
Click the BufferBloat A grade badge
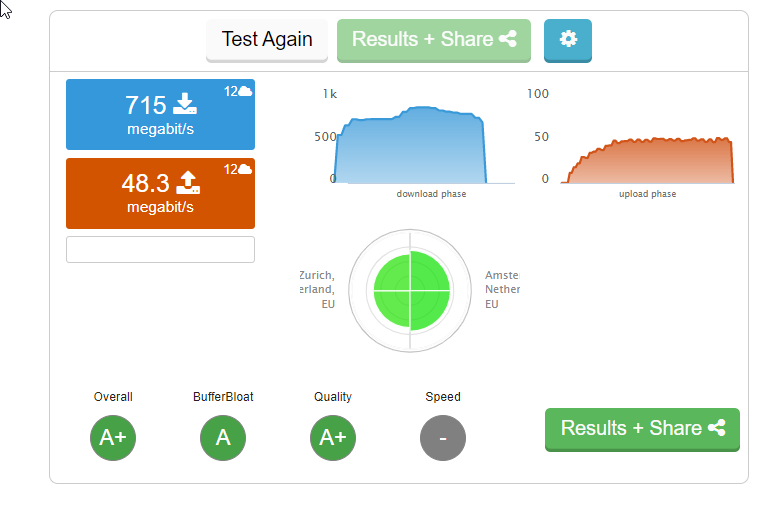(x=223, y=438)
